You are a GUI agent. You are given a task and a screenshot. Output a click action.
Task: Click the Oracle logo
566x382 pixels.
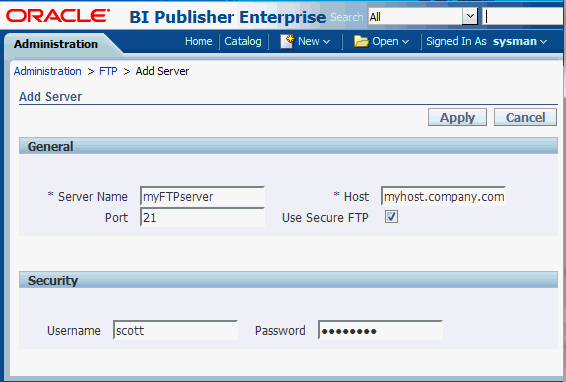tap(58, 16)
